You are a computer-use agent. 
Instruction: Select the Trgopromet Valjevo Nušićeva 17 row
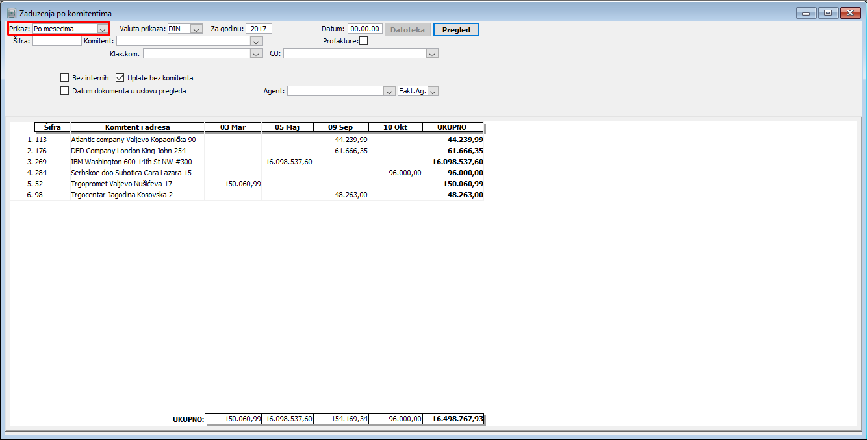click(247, 184)
